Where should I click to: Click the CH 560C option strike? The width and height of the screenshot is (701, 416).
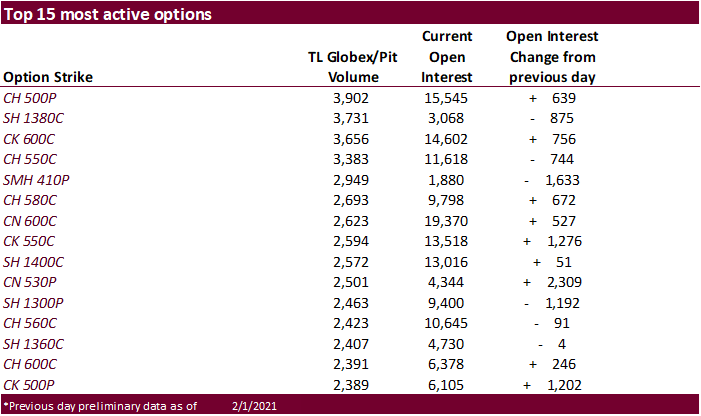click(x=30, y=322)
